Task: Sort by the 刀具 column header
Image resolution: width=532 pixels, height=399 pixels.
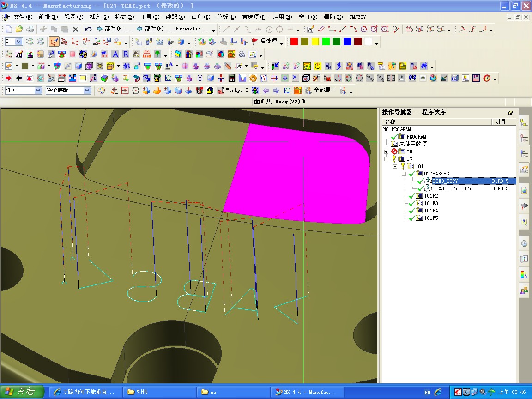Action: pyautogui.click(x=504, y=122)
